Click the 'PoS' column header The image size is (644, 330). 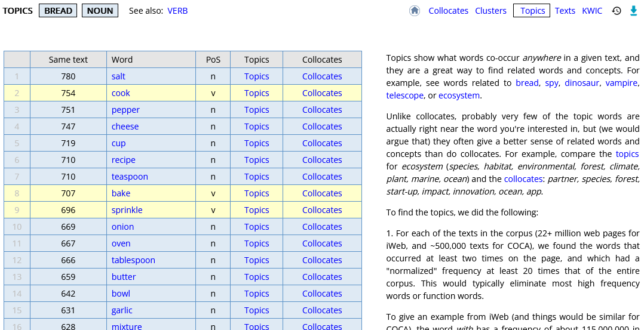click(213, 60)
